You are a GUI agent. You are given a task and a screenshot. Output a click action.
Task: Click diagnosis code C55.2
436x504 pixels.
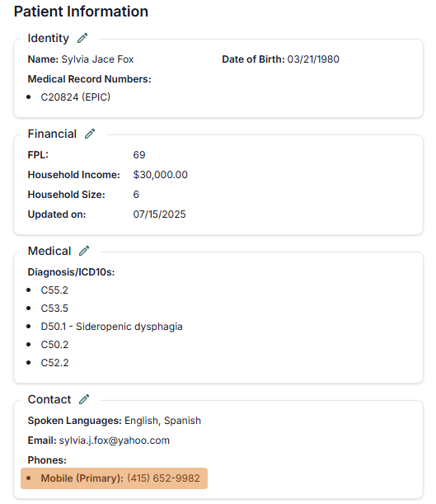[x=54, y=290]
